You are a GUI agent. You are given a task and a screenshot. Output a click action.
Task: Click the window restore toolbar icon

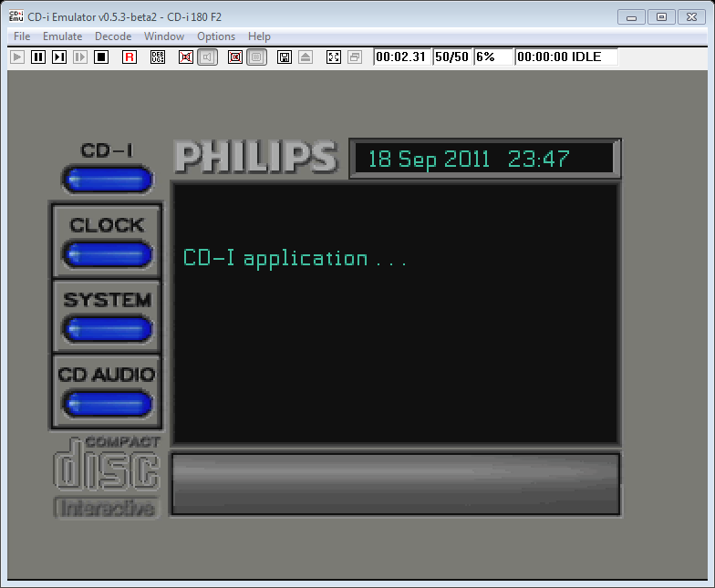pyautogui.click(x=355, y=57)
